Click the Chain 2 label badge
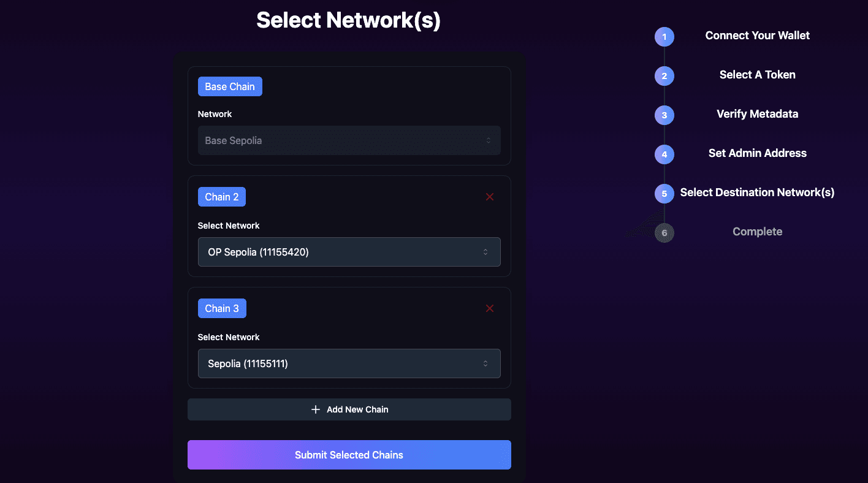The height and width of the screenshot is (483, 868). pyautogui.click(x=222, y=197)
